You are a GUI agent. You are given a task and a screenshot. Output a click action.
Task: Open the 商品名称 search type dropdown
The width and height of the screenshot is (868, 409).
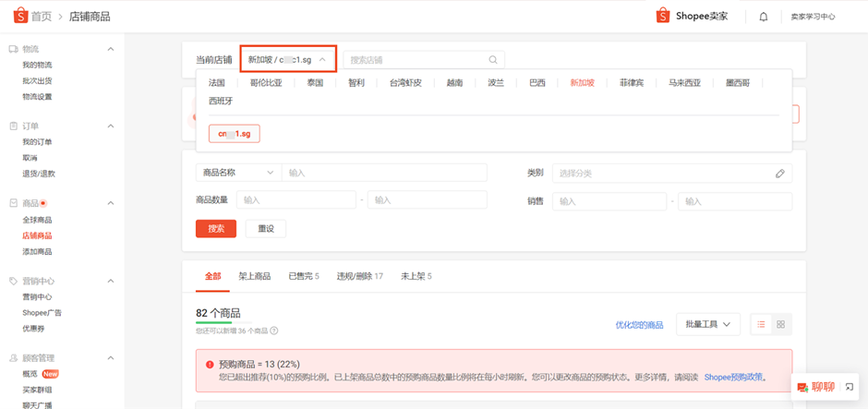pos(238,173)
